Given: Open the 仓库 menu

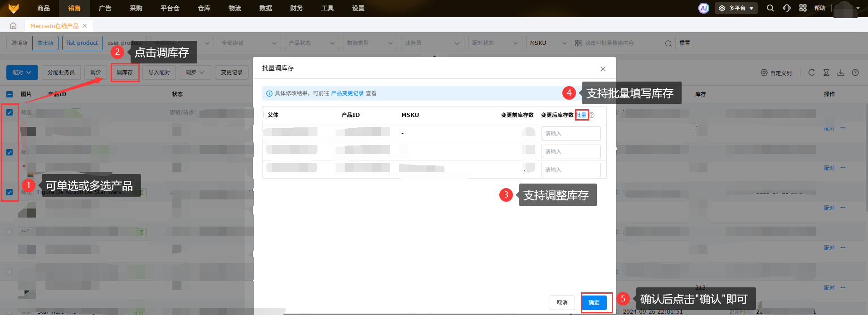Looking at the screenshot, I should click(x=204, y=8).
